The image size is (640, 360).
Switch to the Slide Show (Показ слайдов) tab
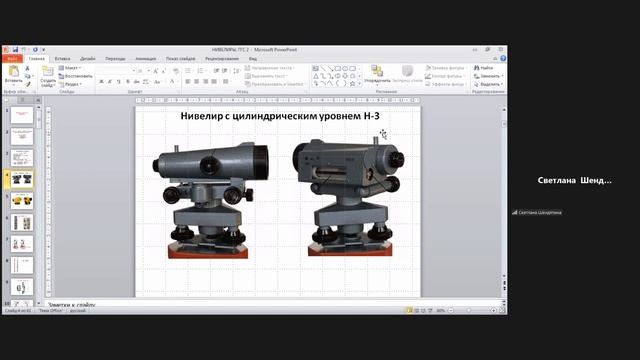click(180, 59)
